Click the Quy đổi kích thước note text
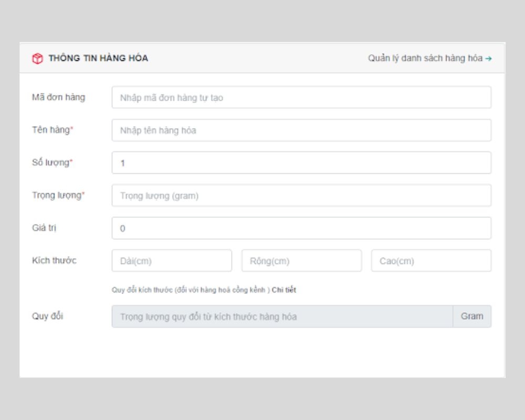The width and height of the screenshot is (525, 420). [x=191, y=290]
